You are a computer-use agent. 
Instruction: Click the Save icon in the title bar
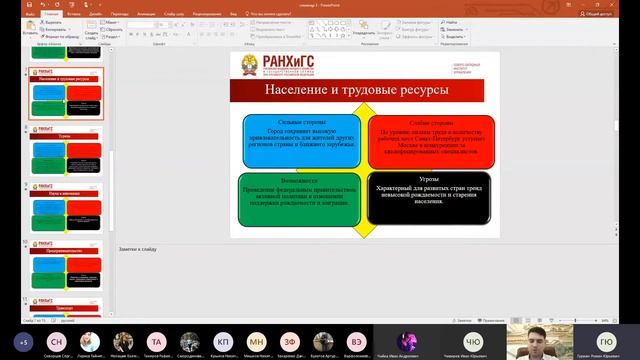[x=29, y=5]
